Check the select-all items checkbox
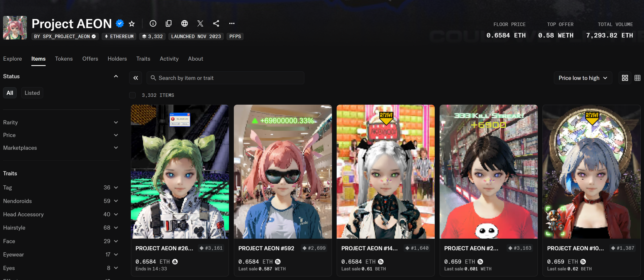Screen dimensions: 644x280 pos(132,95)
